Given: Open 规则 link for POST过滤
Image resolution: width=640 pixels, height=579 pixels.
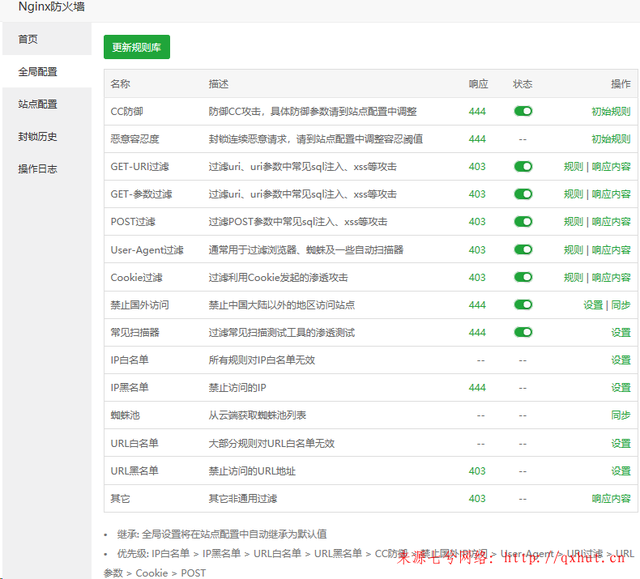Looking at the screenshot, I should [x=573, y=222].
